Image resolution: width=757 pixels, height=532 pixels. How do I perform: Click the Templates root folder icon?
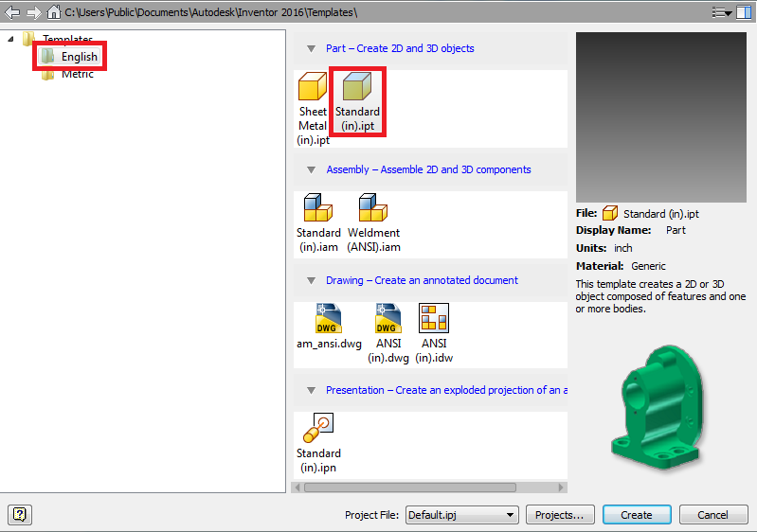tap(29, 39)
